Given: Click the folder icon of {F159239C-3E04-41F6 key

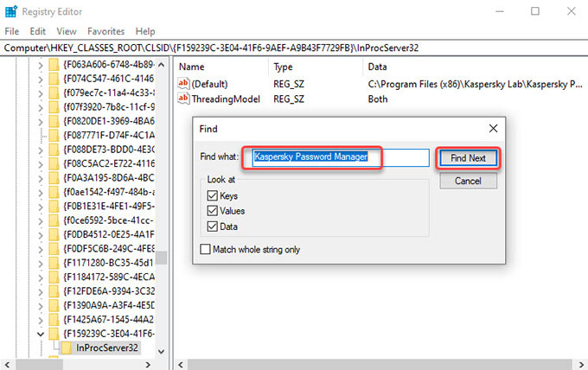Looking at the screenshot, I should pos(54,334).
